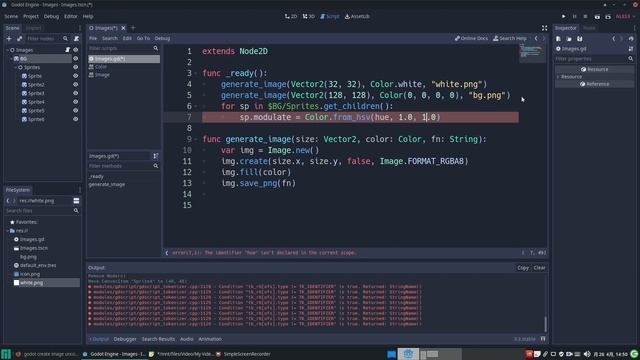Create new resource in Inspector
Viewport: 640px width, 360px height.
tap(558, 39)
